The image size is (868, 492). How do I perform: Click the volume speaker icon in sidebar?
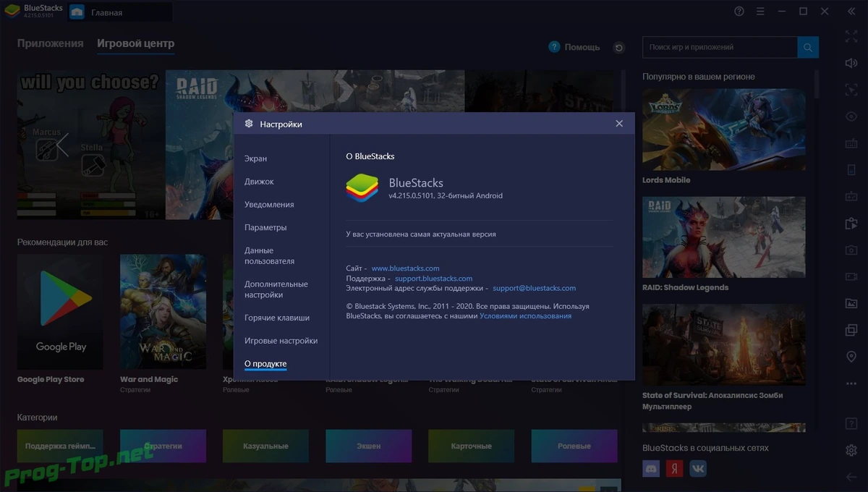click(x=851, y=63)
